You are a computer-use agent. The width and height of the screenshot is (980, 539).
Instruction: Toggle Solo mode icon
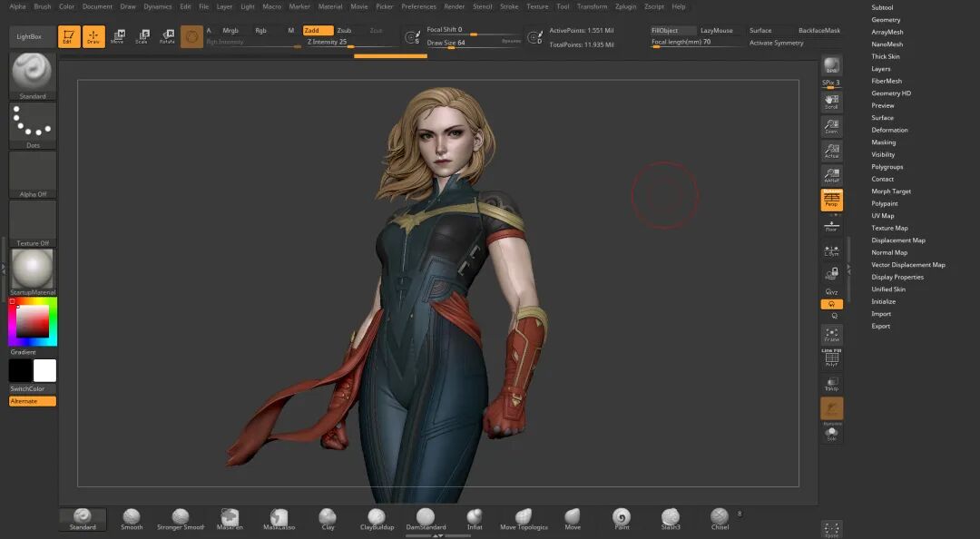(x=831, y=433)
